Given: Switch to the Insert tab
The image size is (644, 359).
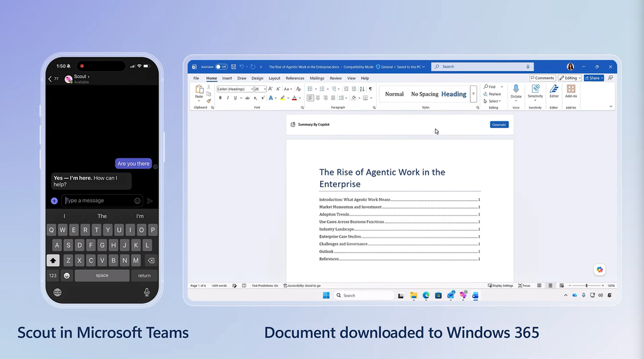Looking at the screenshot, I should point(226,78).
